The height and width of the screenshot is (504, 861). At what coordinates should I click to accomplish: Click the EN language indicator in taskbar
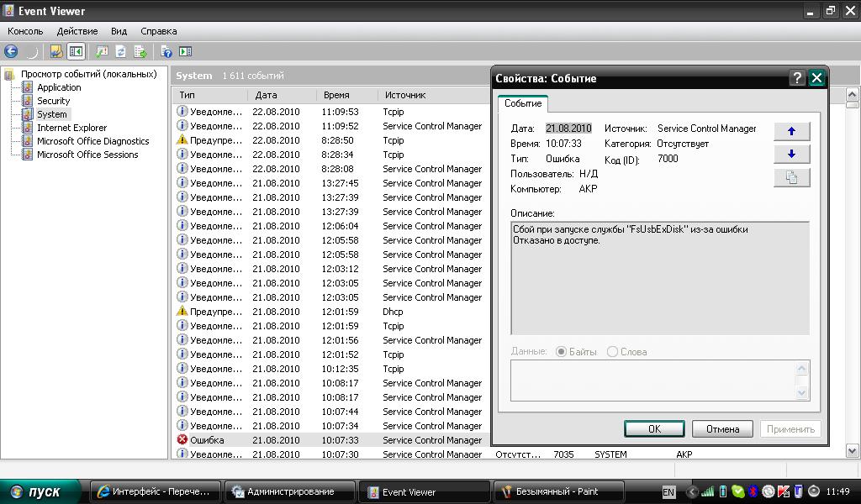click(x=668, y=492)
